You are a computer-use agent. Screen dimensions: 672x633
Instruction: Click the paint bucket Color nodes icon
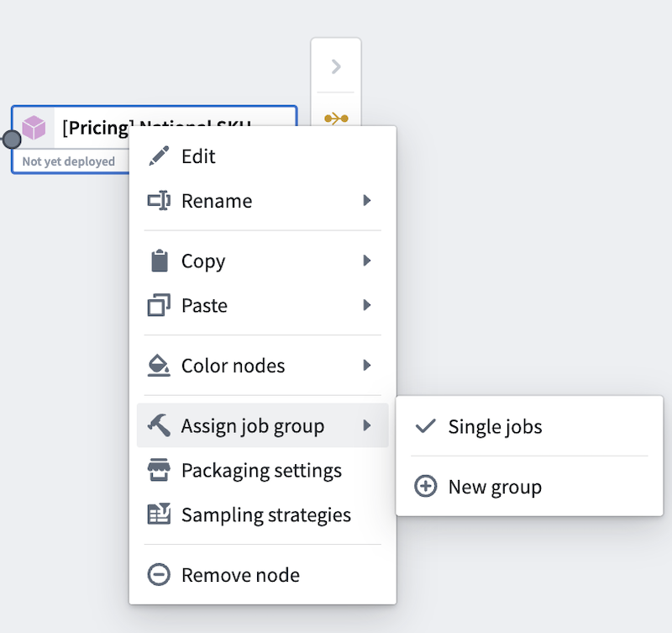tap(159, 366)
